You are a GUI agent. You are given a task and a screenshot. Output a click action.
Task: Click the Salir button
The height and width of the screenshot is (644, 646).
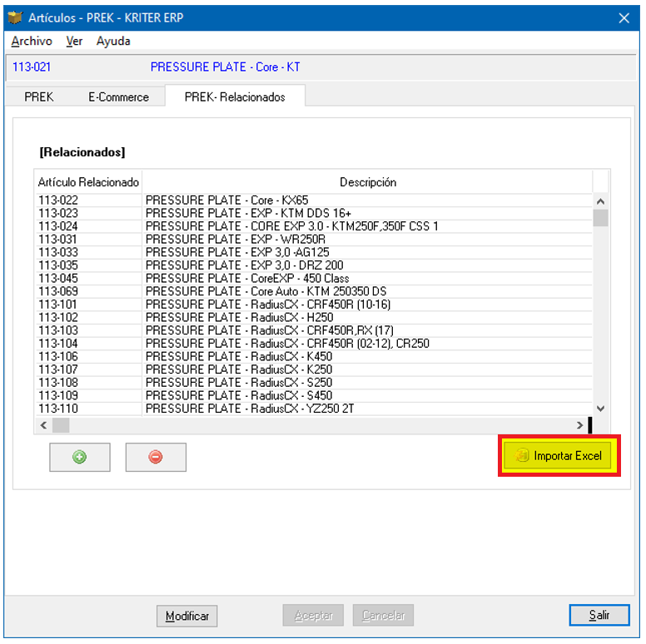click(599, 615)
